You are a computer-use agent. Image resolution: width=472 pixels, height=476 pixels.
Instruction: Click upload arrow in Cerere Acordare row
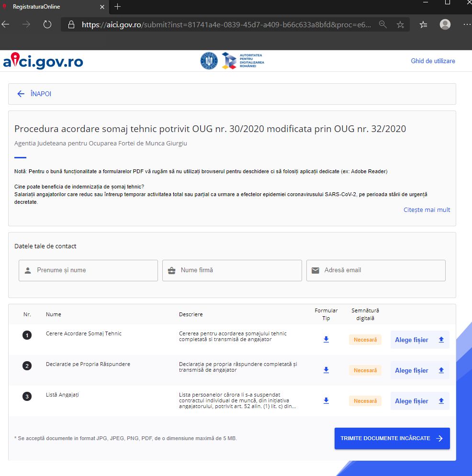[441, 340]
